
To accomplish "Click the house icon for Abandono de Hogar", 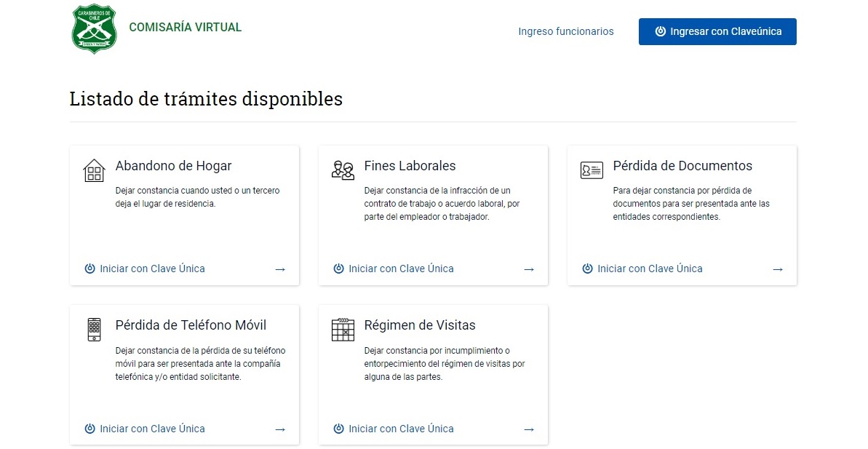I will pyautogui.click(x=94, y=170).
